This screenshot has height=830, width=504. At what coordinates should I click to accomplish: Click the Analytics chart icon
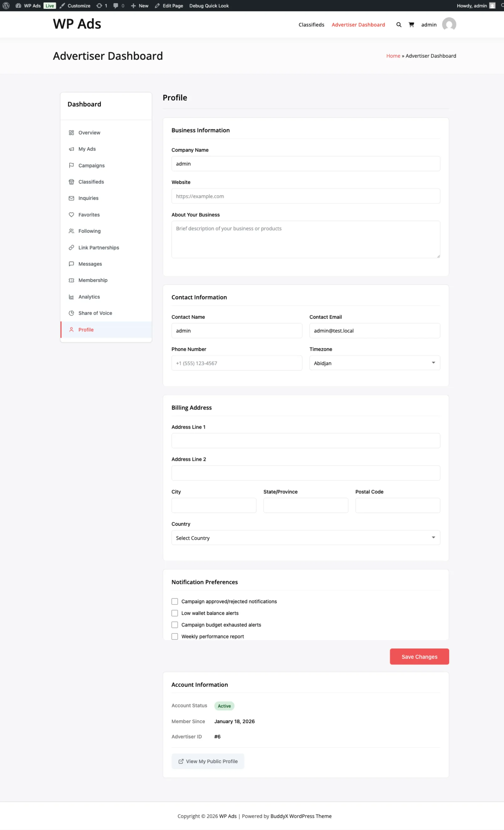pos(72,297)
